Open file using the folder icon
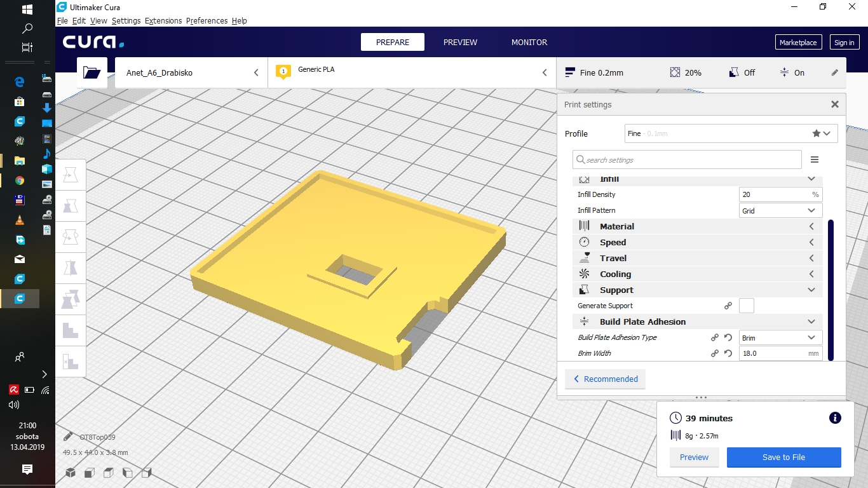 tap(92, 73)
